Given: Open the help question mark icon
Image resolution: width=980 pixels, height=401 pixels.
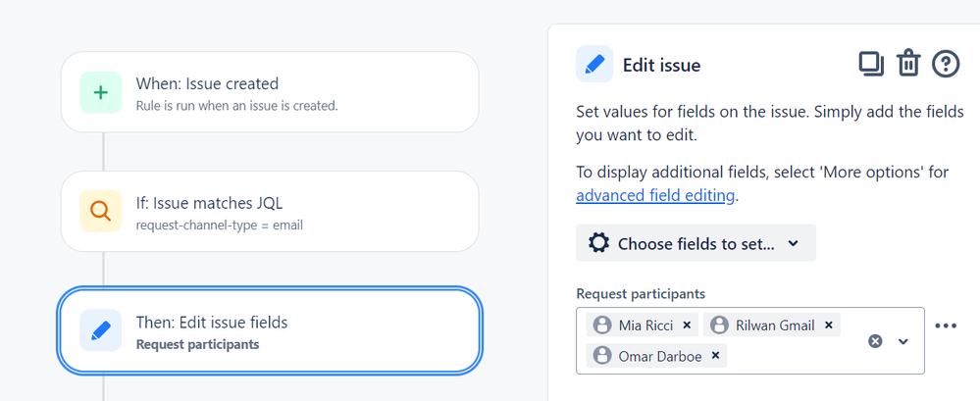Looking at the screenshot, I should (945, 65).
